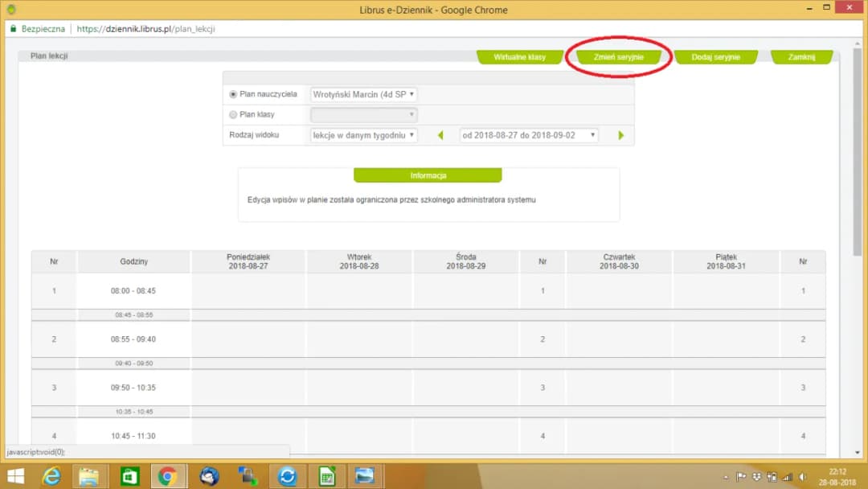Go to next week with right green arrow
Viewport: 868px width, 489px height.
click(x=621, y=135)
